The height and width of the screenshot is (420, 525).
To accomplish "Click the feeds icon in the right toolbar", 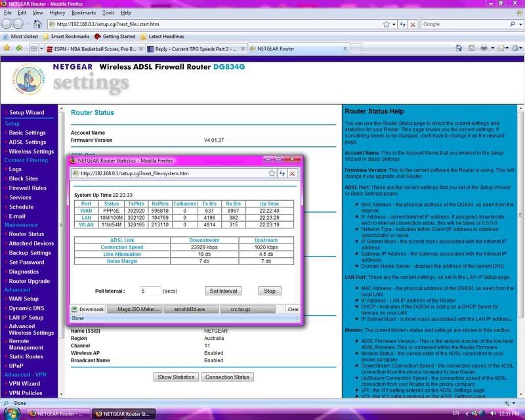I will click(x=471, y=48).
